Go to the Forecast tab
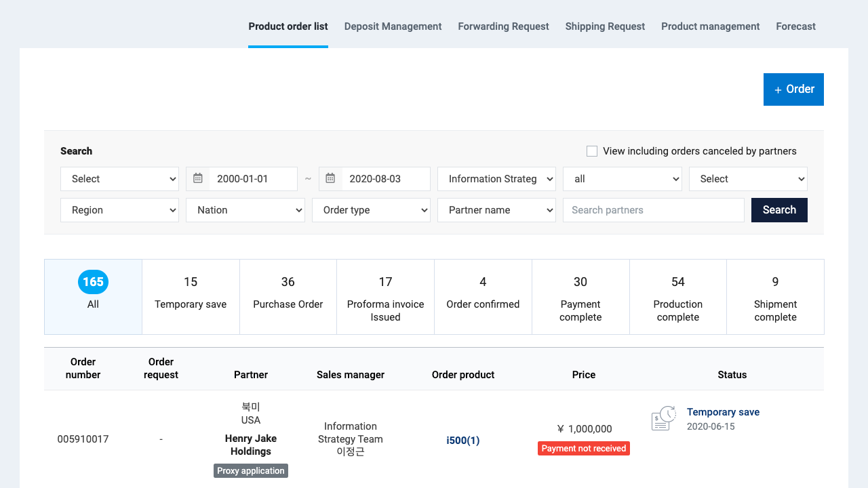Image resolution: width=868 pixels, height=488 pixels. coord(795,26)
